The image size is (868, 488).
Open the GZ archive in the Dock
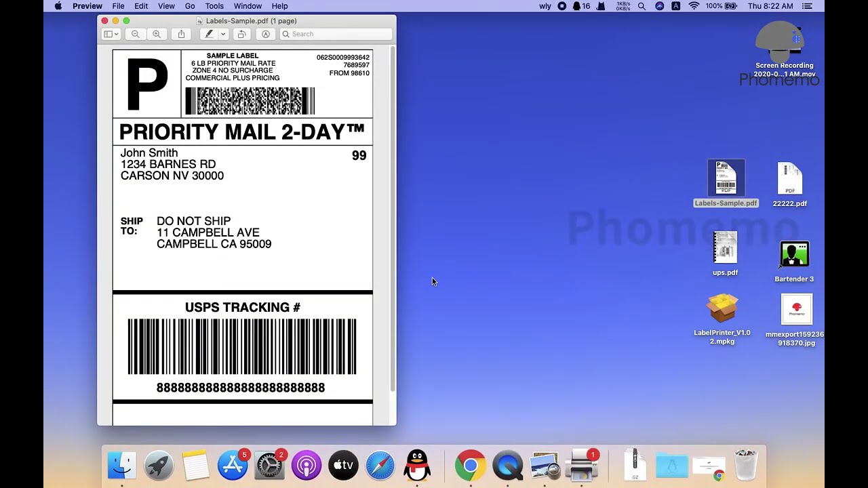[x=635, y=465]
